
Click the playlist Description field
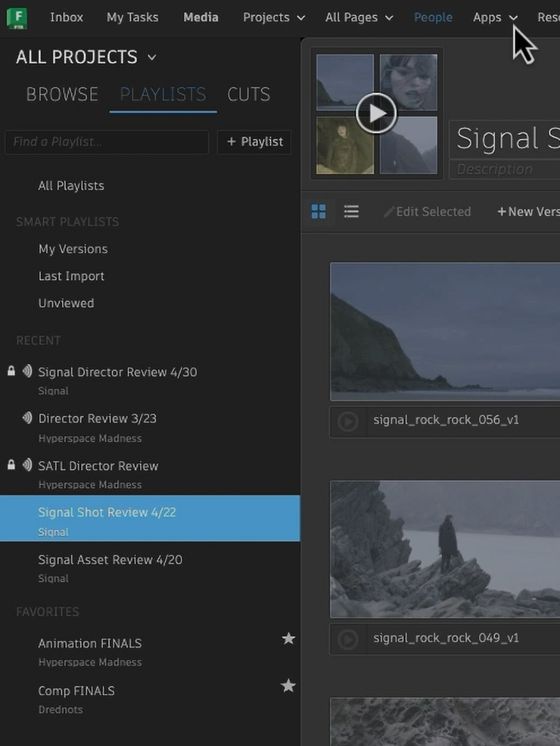click(505, 169)
